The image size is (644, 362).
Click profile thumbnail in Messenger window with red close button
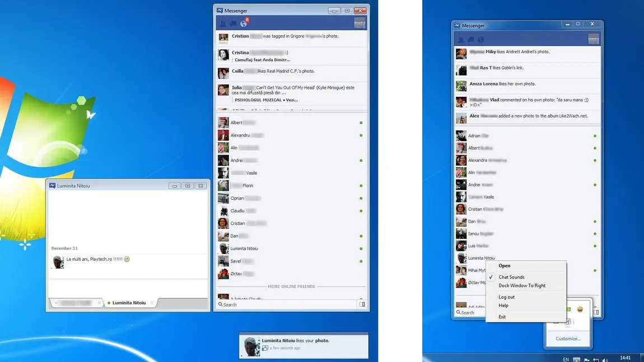click(360, 23)
